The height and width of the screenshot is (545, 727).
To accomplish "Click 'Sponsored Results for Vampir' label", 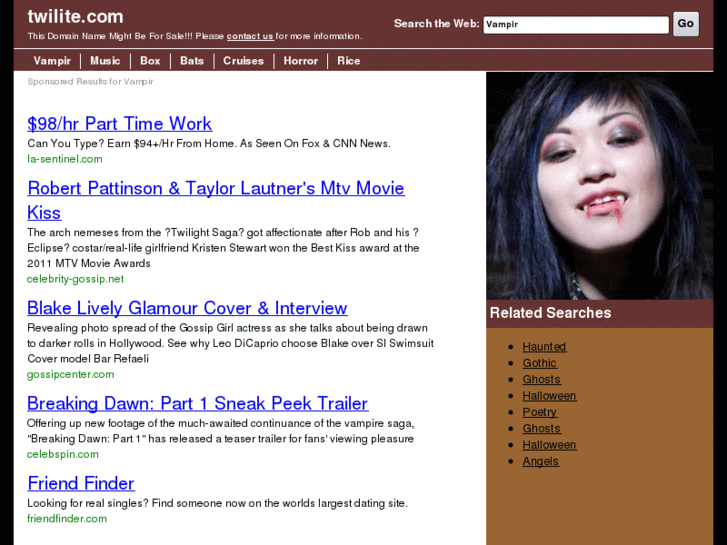I will pyautogui.click(x=90, y=82).
